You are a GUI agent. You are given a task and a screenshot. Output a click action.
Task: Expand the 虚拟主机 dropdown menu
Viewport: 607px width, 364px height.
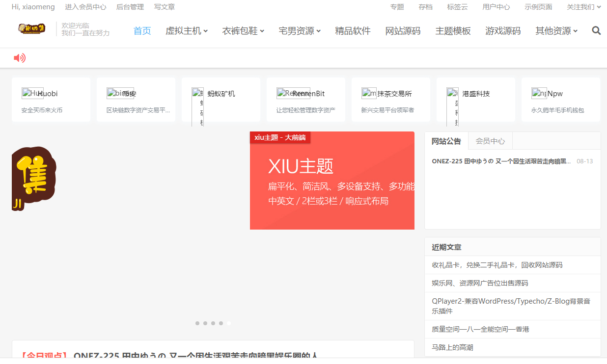[x=187, y=31]
